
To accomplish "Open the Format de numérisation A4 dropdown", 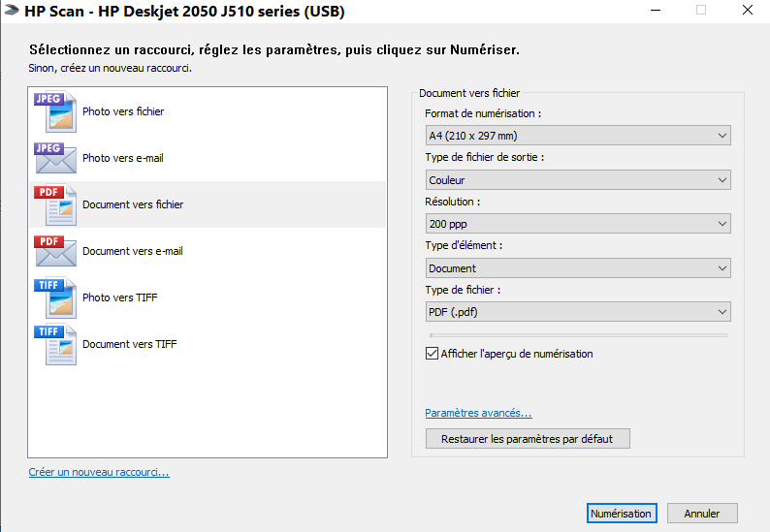I will 578,136.
